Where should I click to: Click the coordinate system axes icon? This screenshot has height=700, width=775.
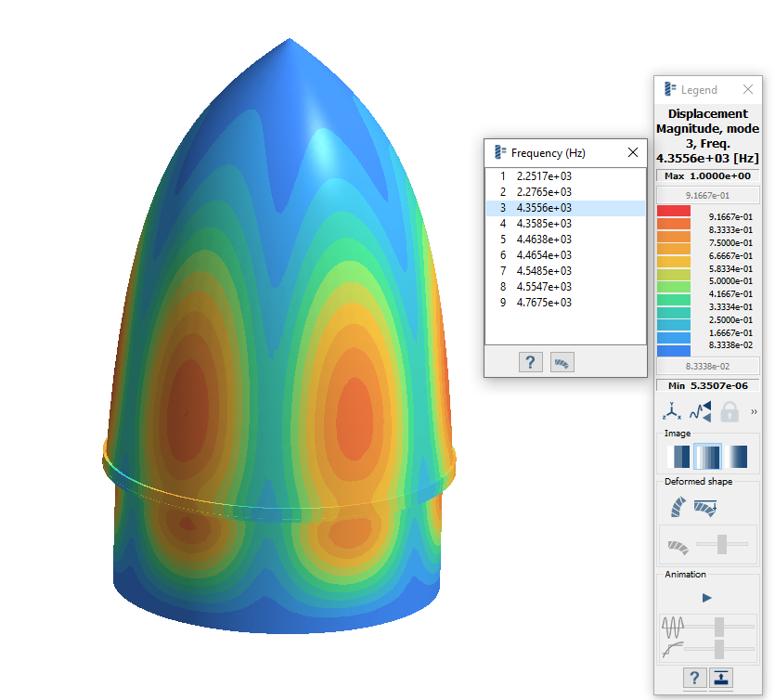click(671, 410)
